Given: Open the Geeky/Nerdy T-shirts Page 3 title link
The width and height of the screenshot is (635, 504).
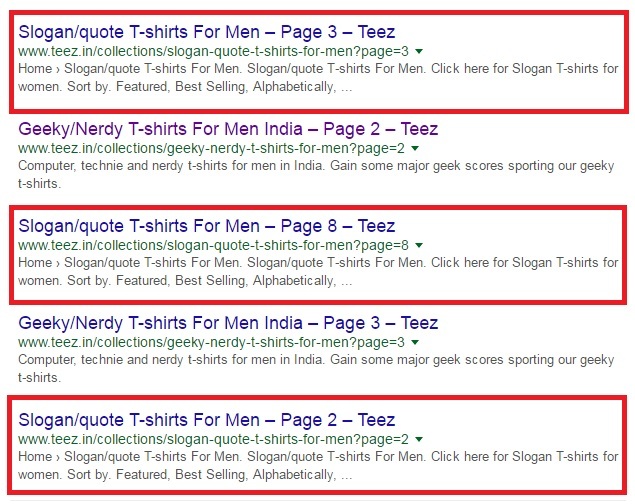Looking at the screenshot, I should tap(228, 323).
